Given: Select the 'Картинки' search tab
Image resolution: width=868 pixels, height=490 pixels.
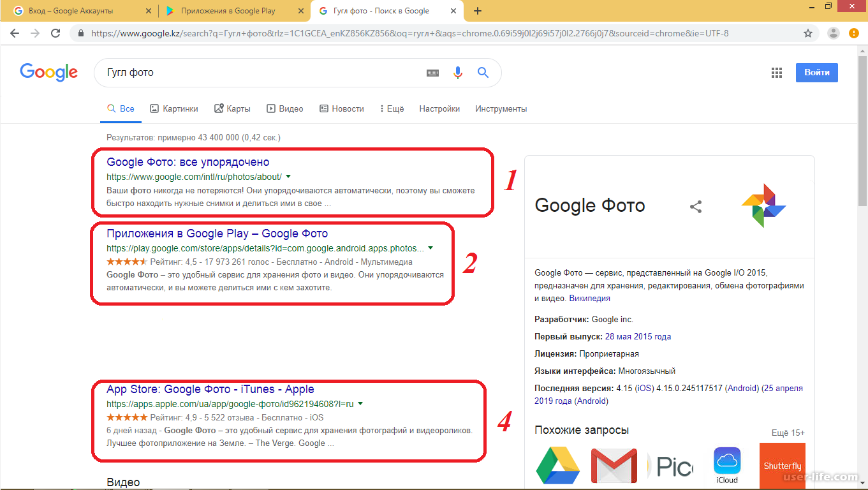Looking at the screenshot, I should pos(174,109).
